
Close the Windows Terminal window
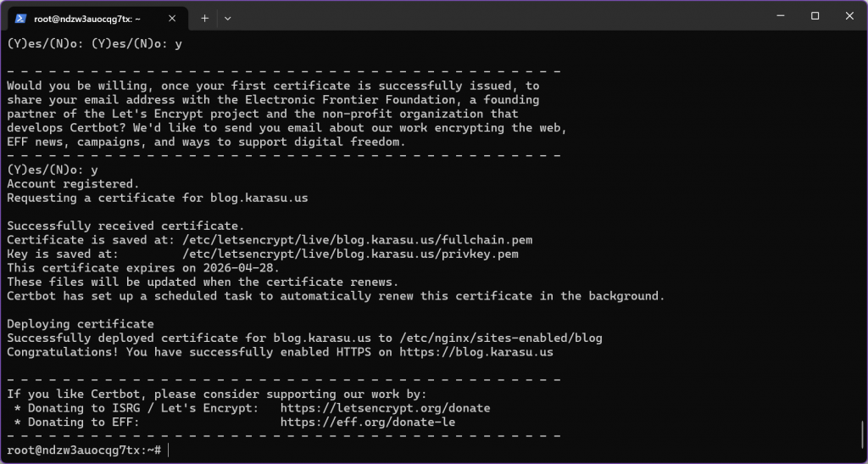coord(849,16)
